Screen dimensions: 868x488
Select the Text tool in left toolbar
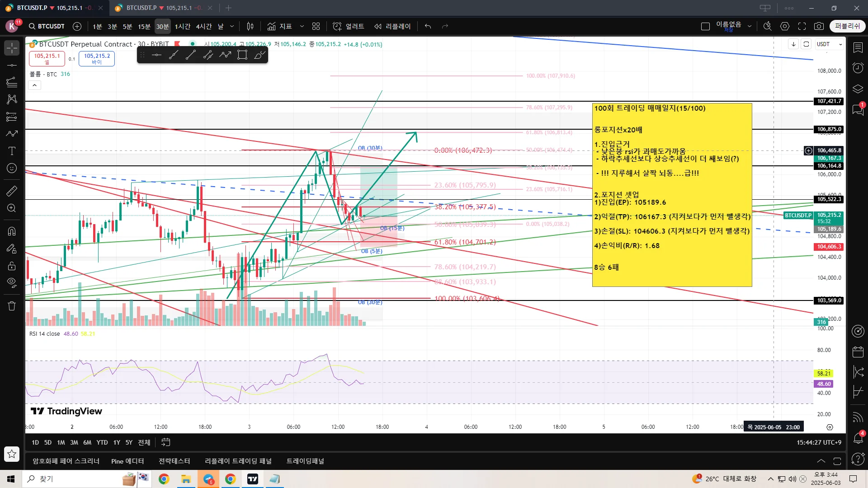(12, 151)
